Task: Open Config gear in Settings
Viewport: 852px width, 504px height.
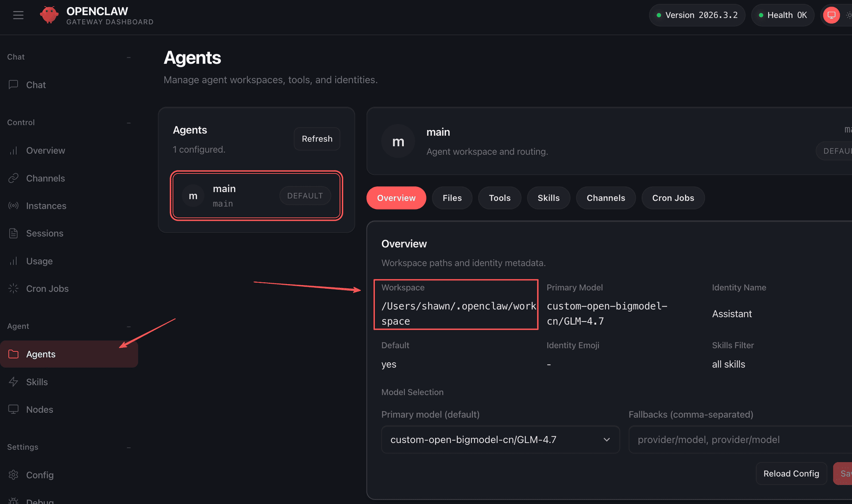Action: tap(14, 475)
